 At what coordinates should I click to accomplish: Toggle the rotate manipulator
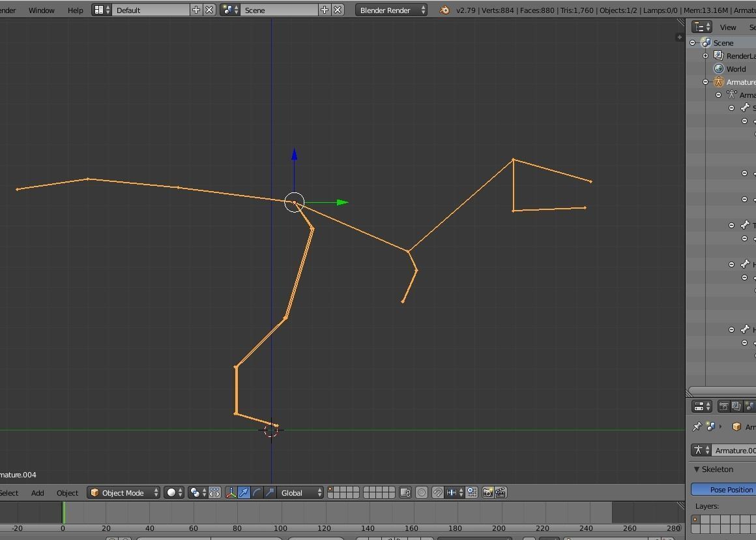pyautogui.click(x=257, y=492)
